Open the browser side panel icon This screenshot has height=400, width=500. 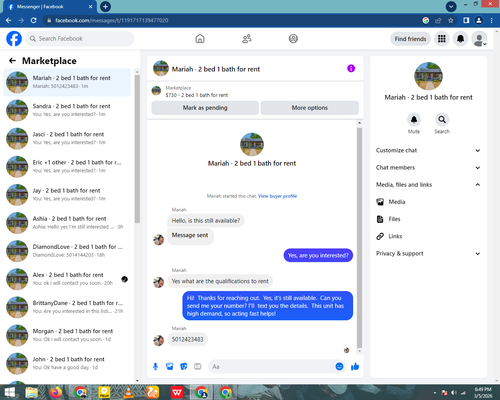466,20
